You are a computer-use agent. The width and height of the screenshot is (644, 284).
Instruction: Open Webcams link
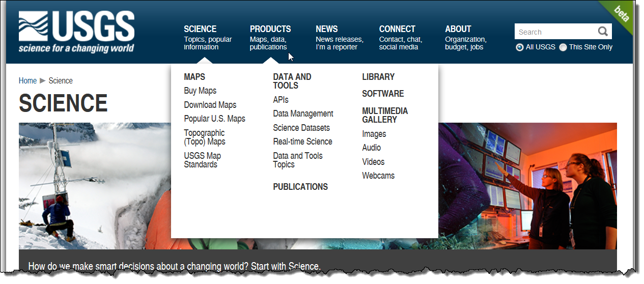coord(378,176)
